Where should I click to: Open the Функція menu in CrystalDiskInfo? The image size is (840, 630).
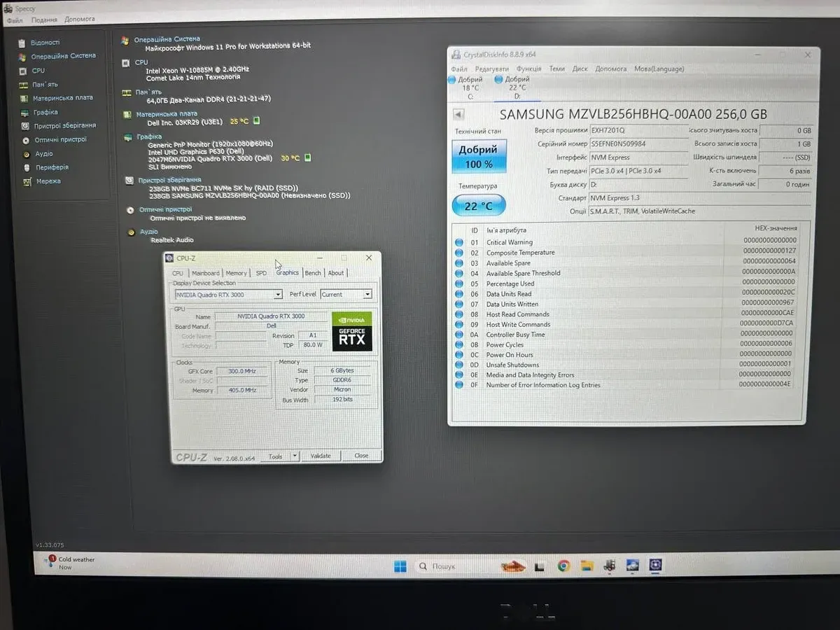[x=528, y=69]
